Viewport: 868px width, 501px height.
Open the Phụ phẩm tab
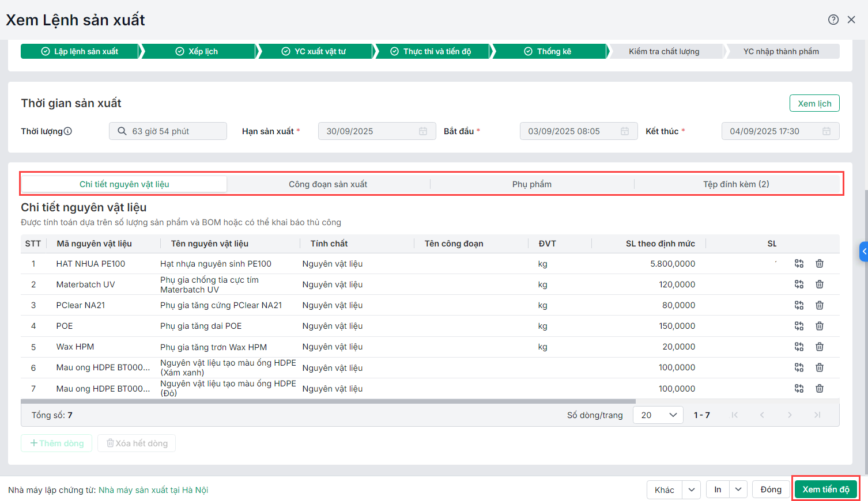[532, 184]
